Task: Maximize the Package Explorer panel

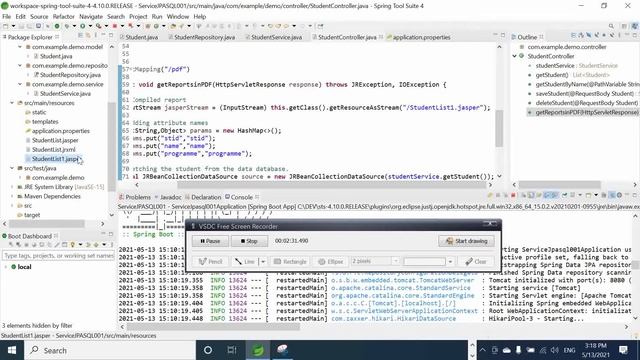Action: pyautogui.click(x=111, y=36)
